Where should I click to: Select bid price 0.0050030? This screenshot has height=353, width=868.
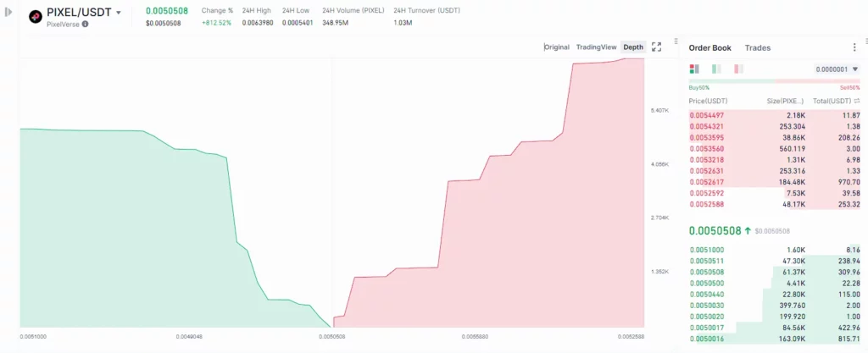(707, 306)
